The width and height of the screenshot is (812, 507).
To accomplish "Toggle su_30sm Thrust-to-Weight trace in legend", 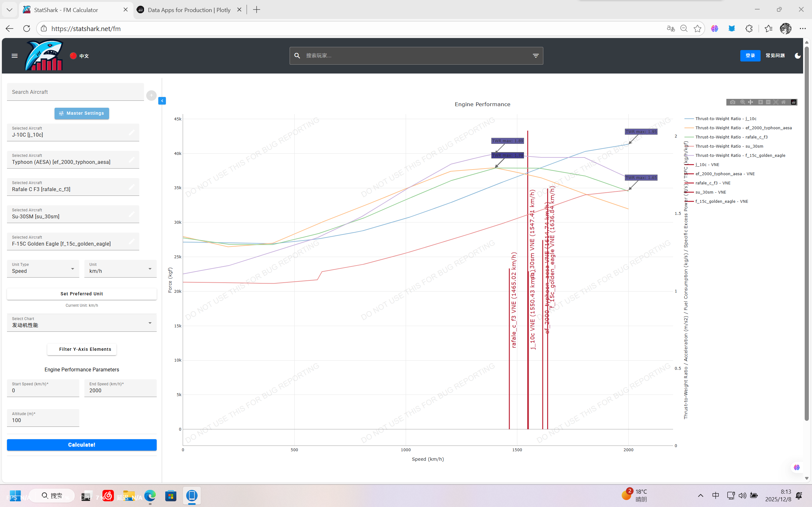I will click(729, 146).
